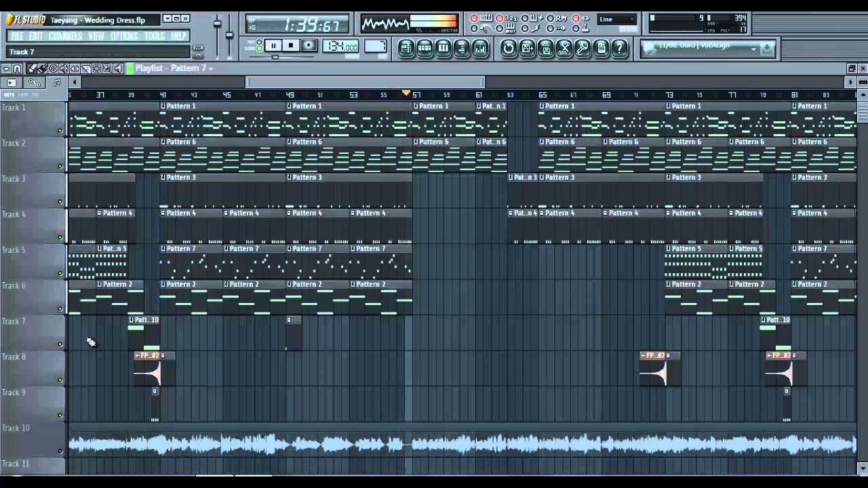Mute Track 4 using its green dot
The width and height of the screenshot is (868, 488).
click(x=60, y=238)
